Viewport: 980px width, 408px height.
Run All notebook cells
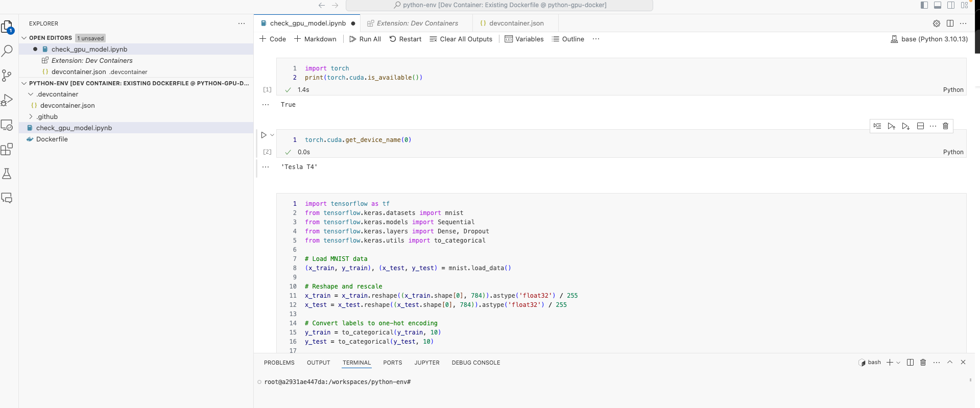(x=365, y=39)
